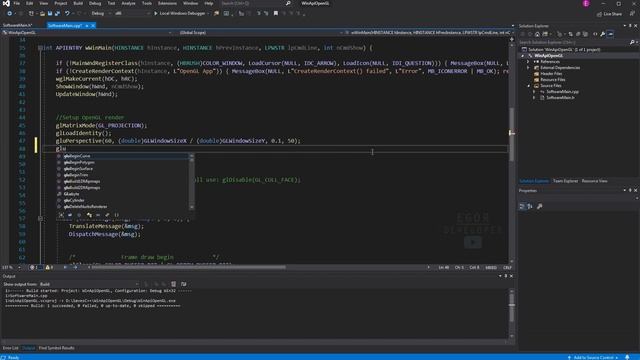Toggle the braces IntelliSense filter icon
Image resolution: width=640 pixels, height=360 pixels.
(116, 215)
